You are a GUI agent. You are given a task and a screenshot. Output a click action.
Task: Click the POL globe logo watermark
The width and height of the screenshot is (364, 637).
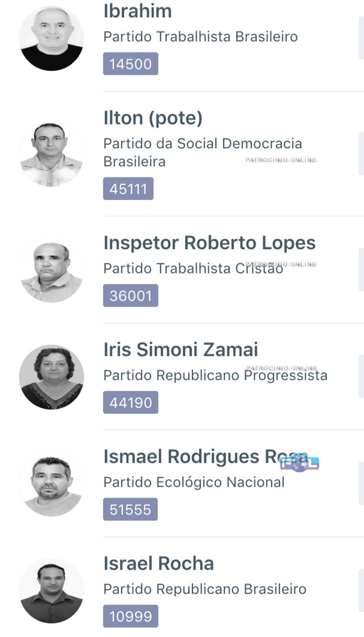300,463
